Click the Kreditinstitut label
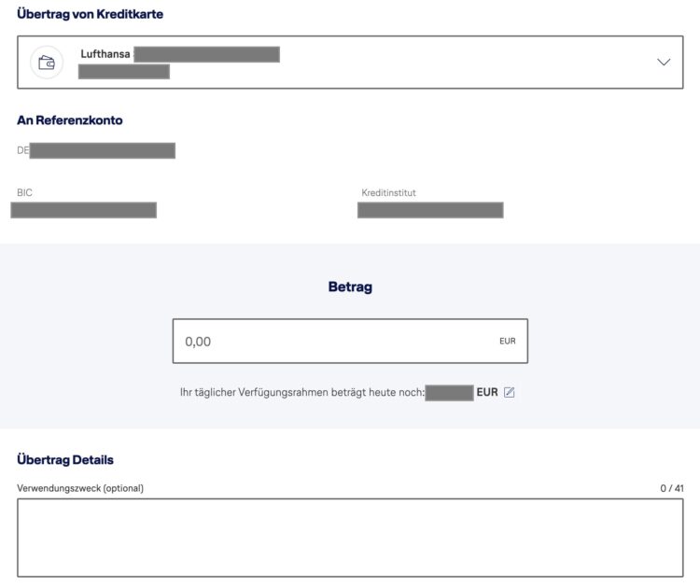The image size is (700, 588). click(x=388, y=193)
